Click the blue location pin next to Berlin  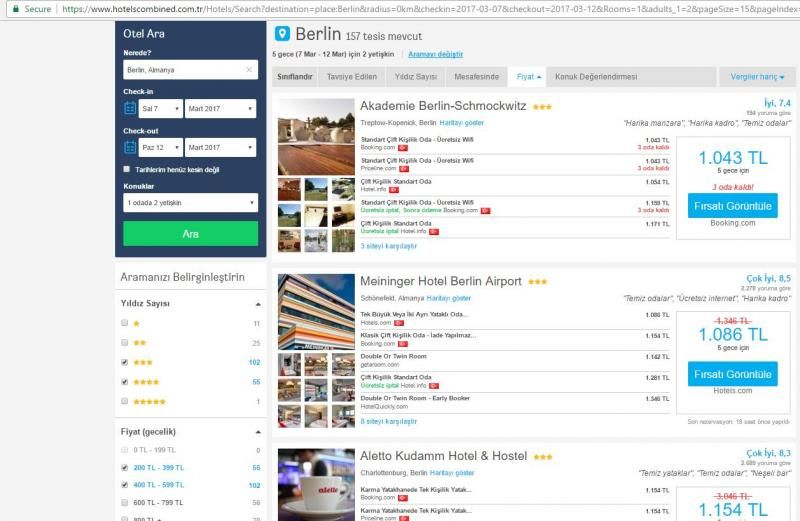(x=281, y=34)
